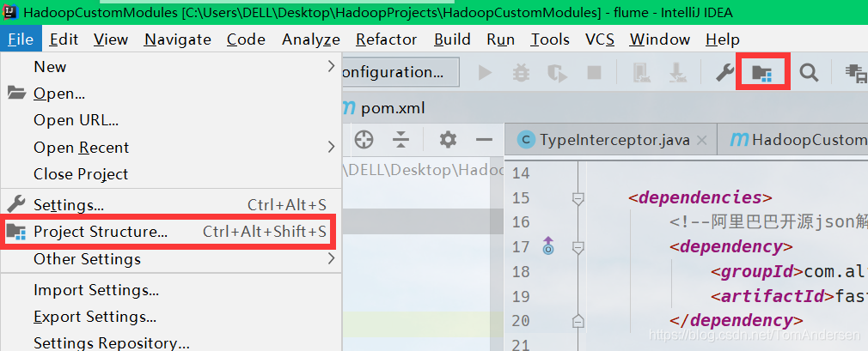Select Close Project menu entry
This screenshot has height=351, width=868.
[171, 174]
